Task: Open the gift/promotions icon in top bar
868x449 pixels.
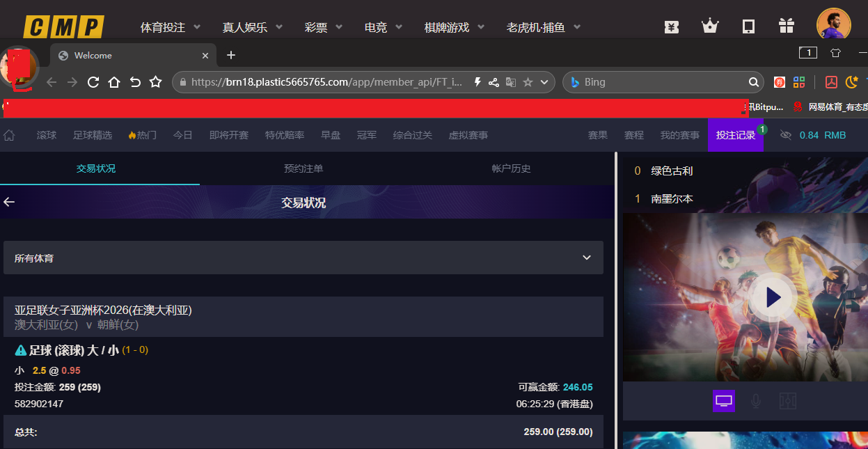Action: (786, 25)
